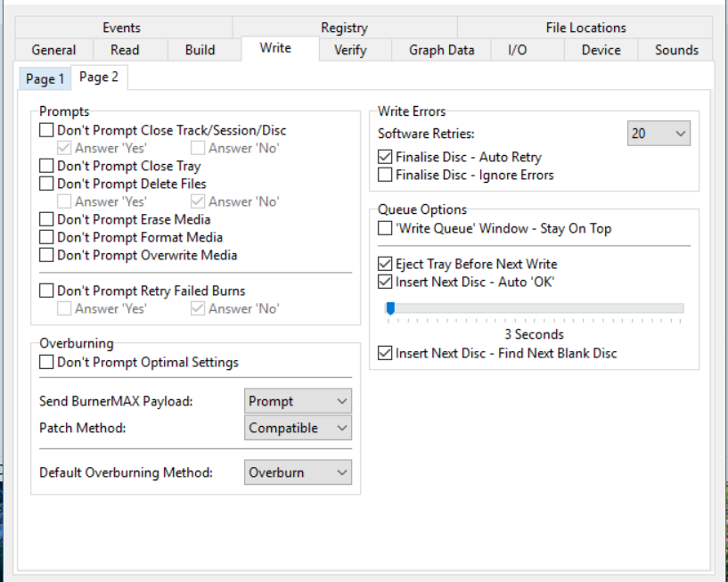Switch to the Verify tab
The width and height of the screenshot is (728, 582).
350,50
